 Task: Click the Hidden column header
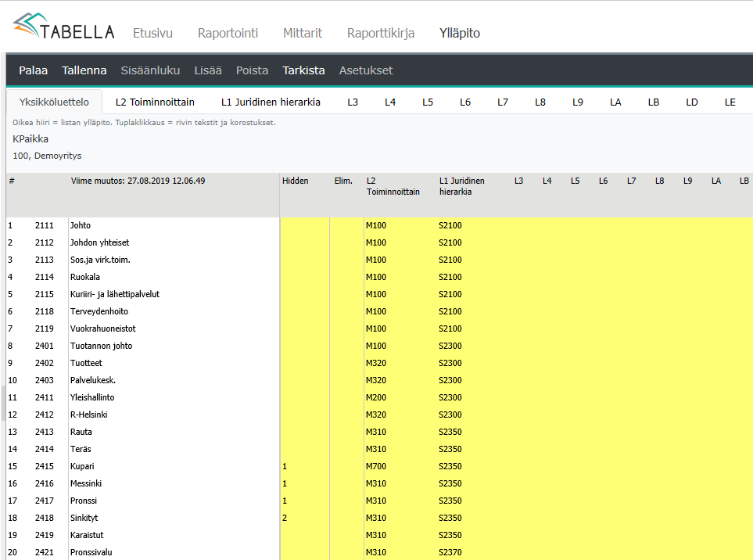point(296,181)
